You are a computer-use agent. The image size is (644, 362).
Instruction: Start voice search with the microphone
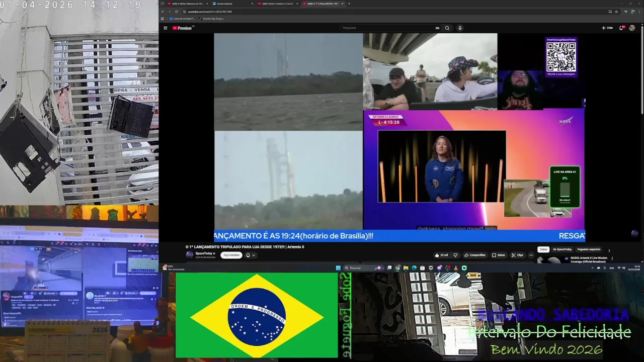pyautogui.click(x=460, y=28)
